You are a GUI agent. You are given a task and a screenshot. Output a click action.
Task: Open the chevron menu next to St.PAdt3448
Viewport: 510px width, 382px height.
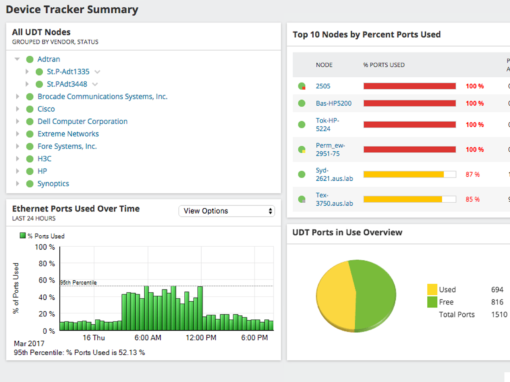coord(95,84)
